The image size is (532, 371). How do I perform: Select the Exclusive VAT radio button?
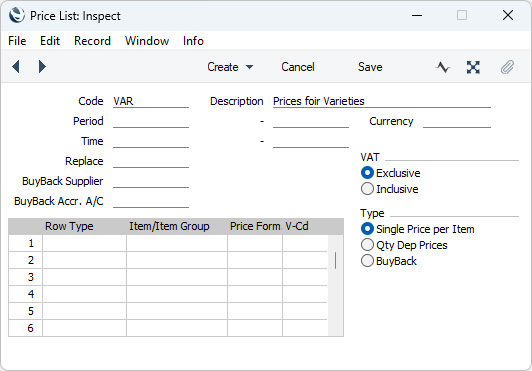tap(367, 173)
